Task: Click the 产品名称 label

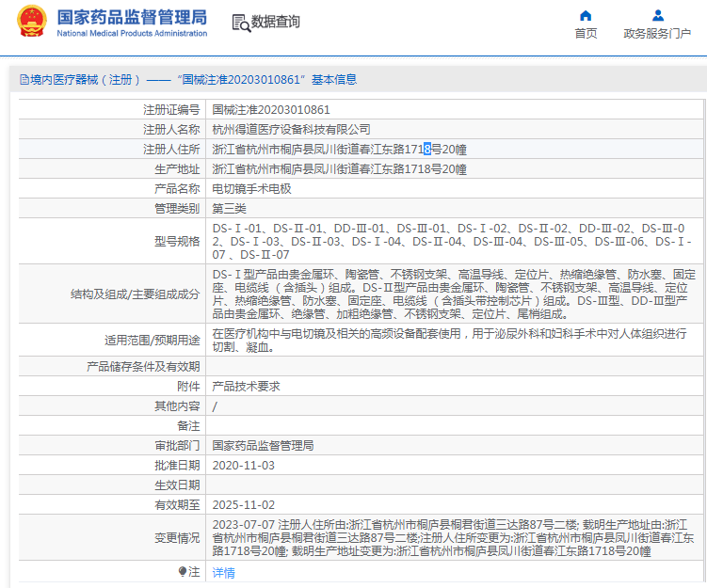Action: click(x=177, y=189)
